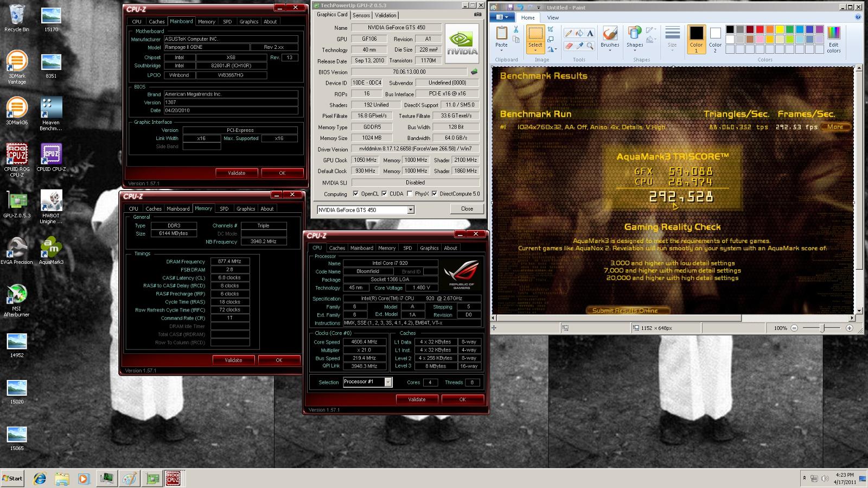Switch to Validation tab in GPU-Z
The width and height of the screenshot is (868, 488).
coord(386,15)
